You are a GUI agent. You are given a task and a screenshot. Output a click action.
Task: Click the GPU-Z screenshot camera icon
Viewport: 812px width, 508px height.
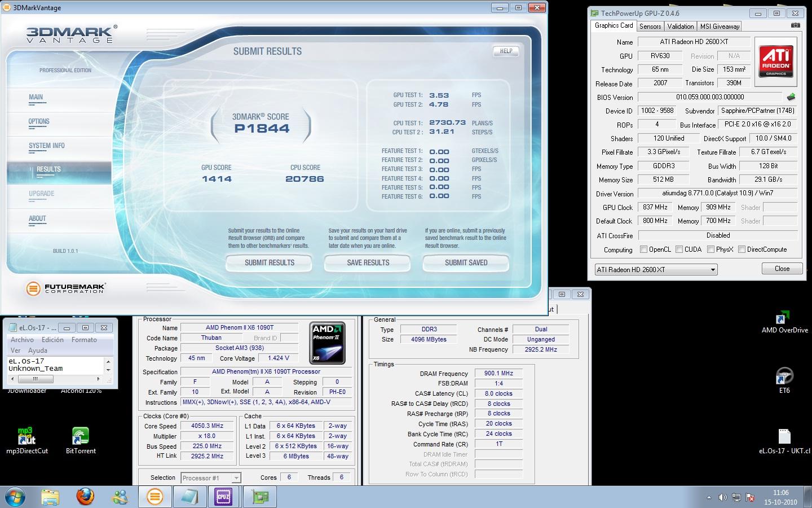tap(795, 25)
